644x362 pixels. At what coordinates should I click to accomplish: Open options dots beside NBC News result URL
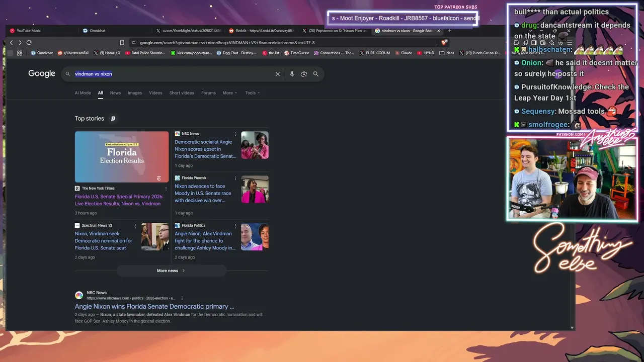[x=182, y=298]
